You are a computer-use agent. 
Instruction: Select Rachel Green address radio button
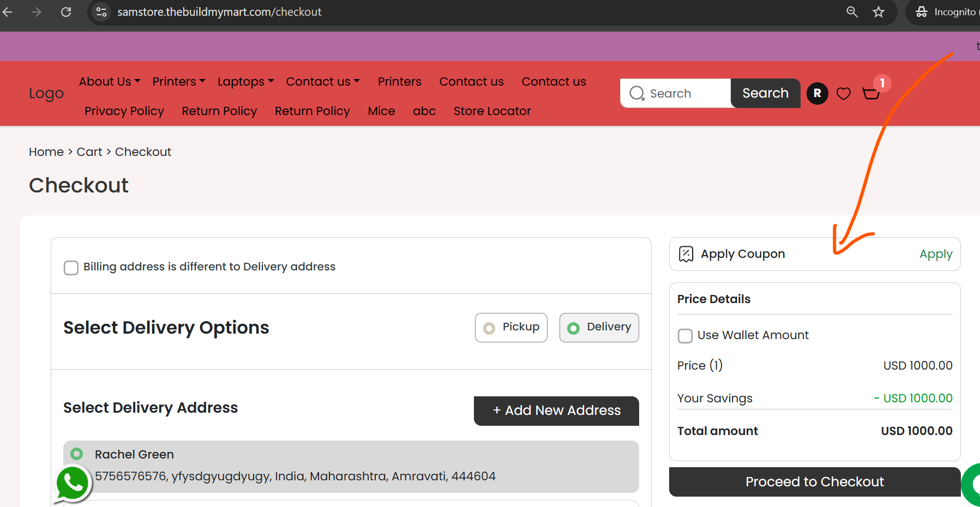point(77,454)
